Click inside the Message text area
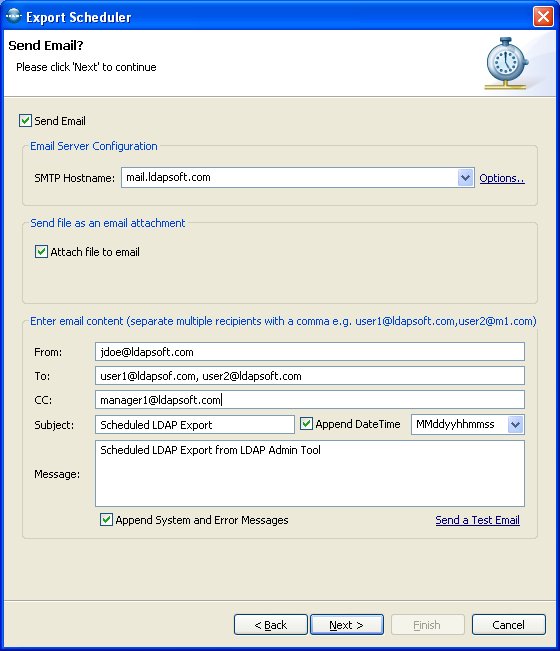This screenshot has height=651, width=560. click(310, 474)
